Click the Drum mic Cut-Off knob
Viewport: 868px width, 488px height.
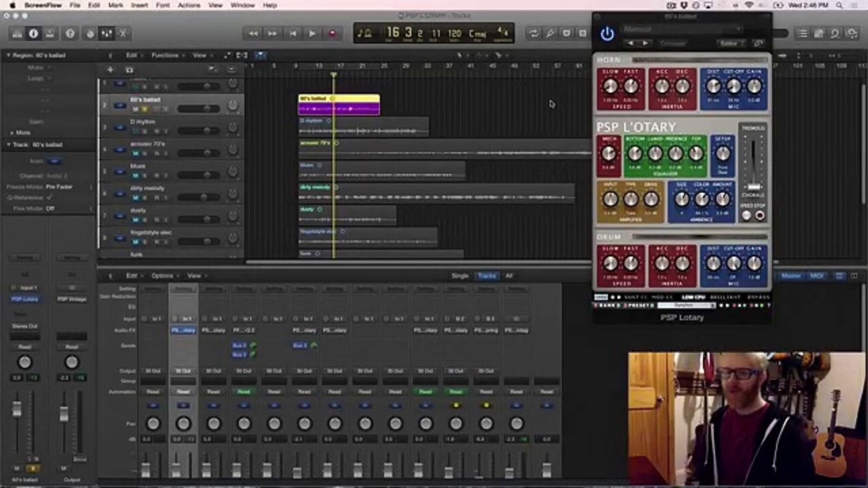point(734,263)
